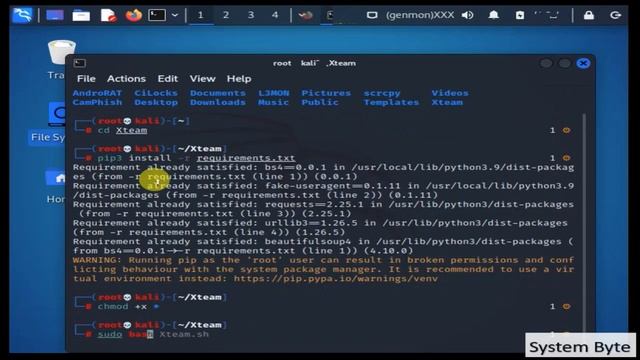640x360 pixels.
Task: Click the Downloads directory name
Action: pyautogui.click(x=218, y=102)
